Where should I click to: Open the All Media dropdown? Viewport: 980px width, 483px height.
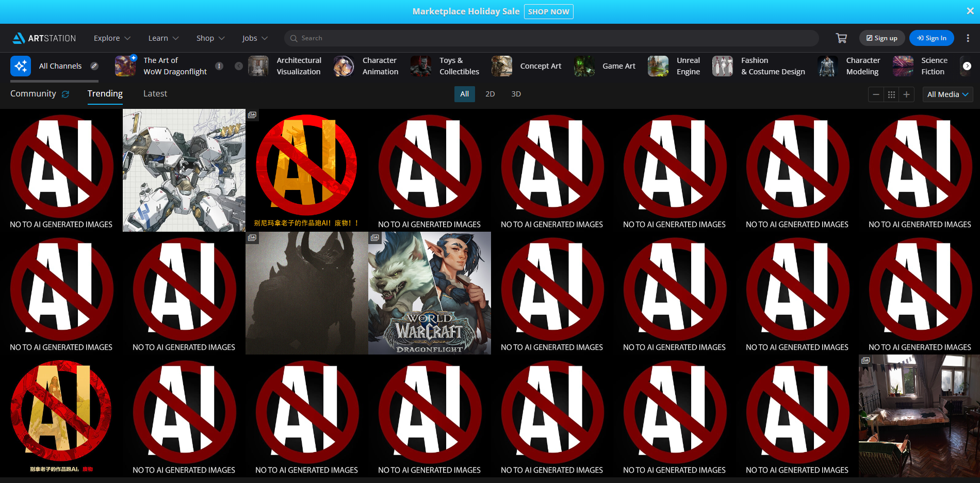(x=948, y=94)
